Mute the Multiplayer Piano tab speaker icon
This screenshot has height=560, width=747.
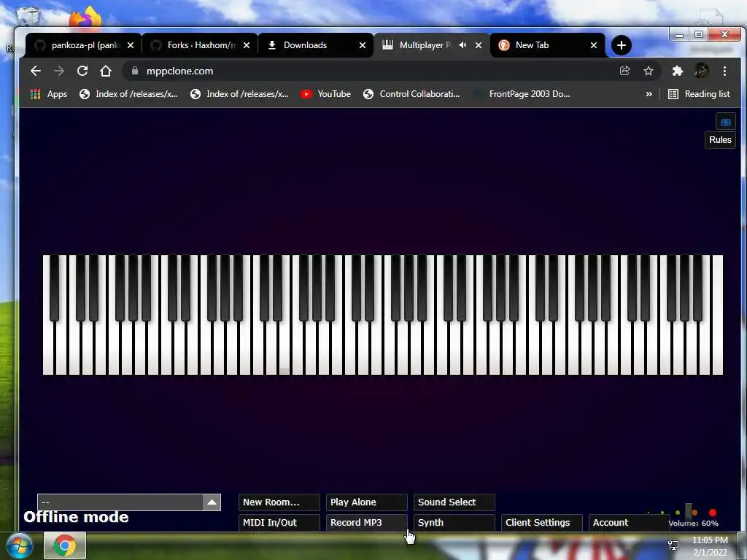tap(462, 44)
